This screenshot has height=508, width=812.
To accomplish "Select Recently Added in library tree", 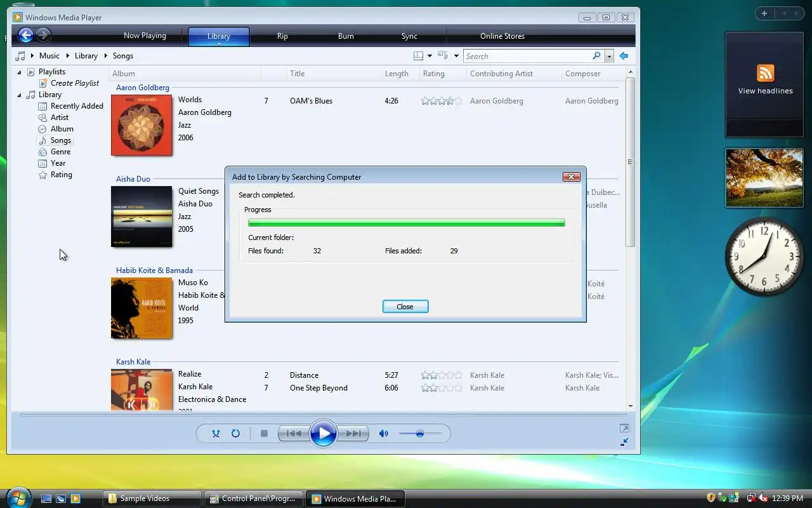I will (77, 106).
